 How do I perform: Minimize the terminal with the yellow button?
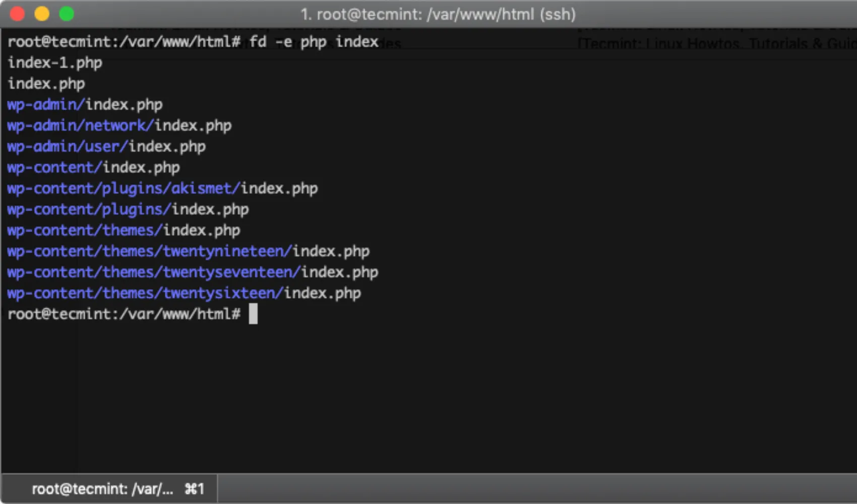(x=42, y=14)
